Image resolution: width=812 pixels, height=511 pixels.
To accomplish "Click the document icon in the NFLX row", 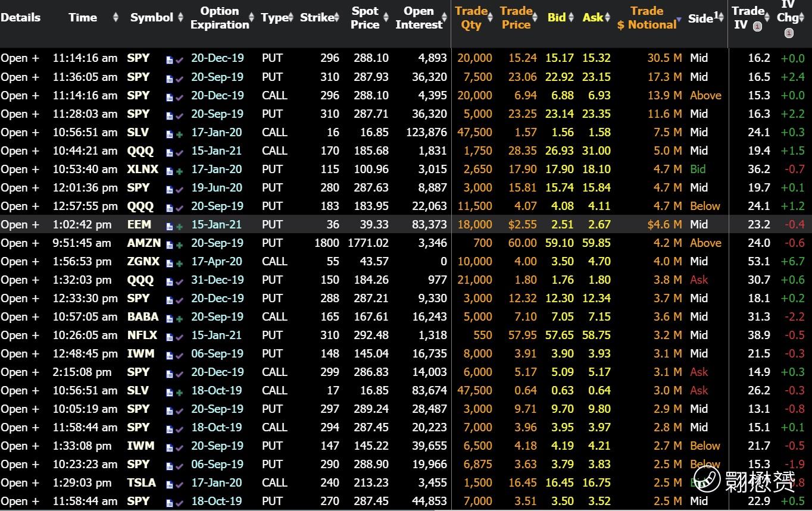I will click(170, 337).
